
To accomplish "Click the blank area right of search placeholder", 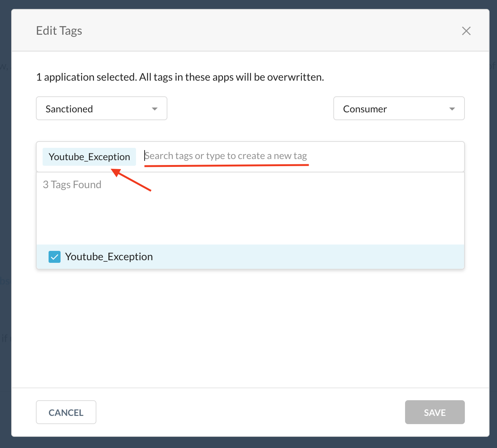I will coord(385,156).
